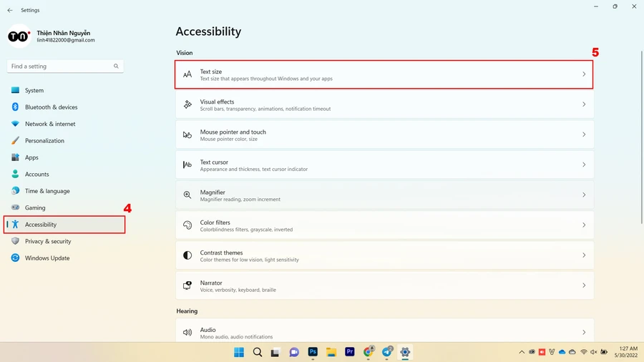This screenshot has width=644, height=362.
Task: Click the search magnifier in Find a setting
Action: tap(116, 66)
